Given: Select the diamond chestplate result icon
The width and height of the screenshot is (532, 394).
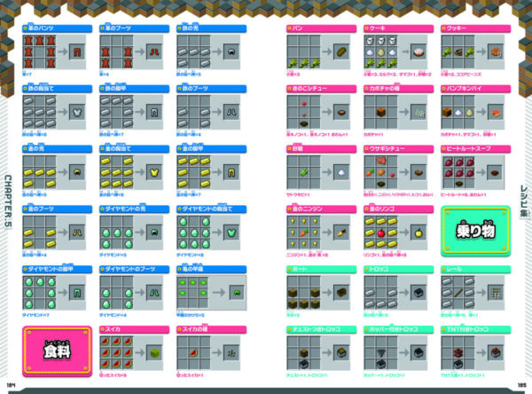Looking at the screenshot, I should [231, 232].
